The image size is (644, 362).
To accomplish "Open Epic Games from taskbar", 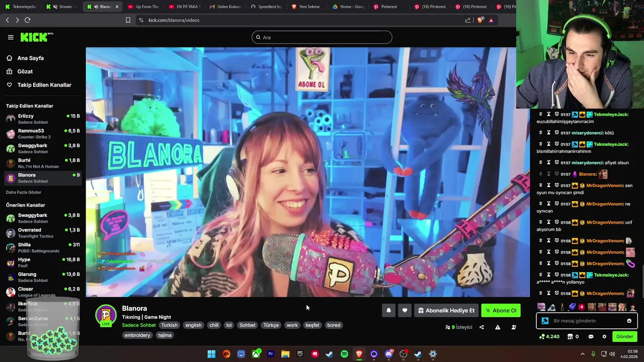I will pyautogui.click(x=300, y=354).
